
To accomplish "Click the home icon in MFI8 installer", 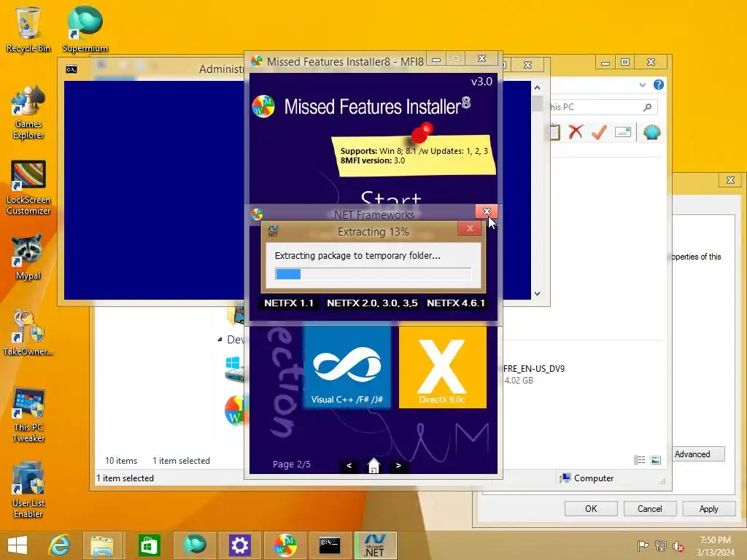I will (374, 465).
